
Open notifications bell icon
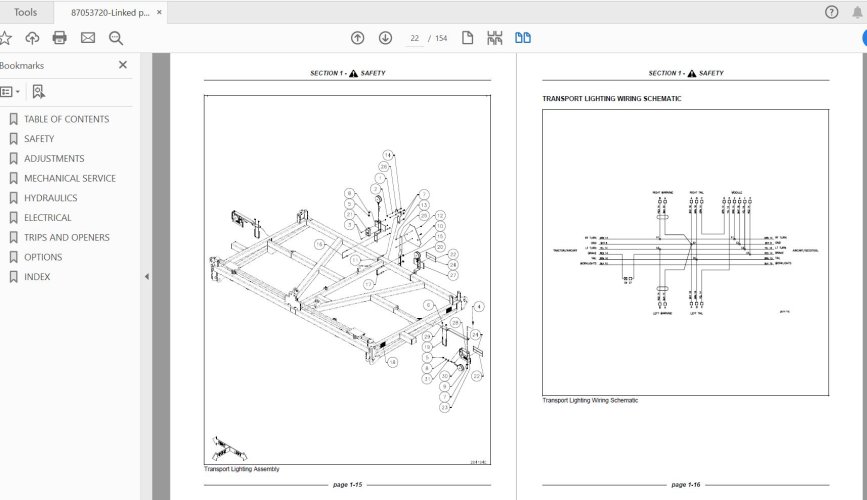tap(858, 12)
